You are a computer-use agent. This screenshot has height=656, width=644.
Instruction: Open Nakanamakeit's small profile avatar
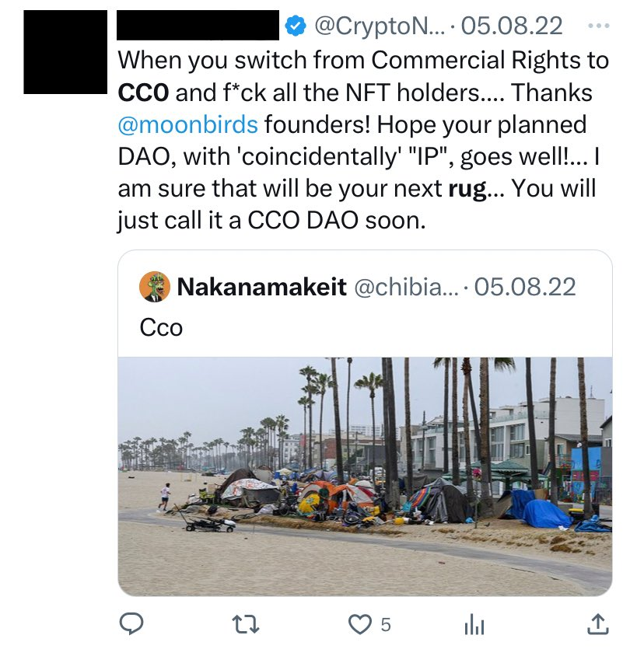(x=155, y=287)
